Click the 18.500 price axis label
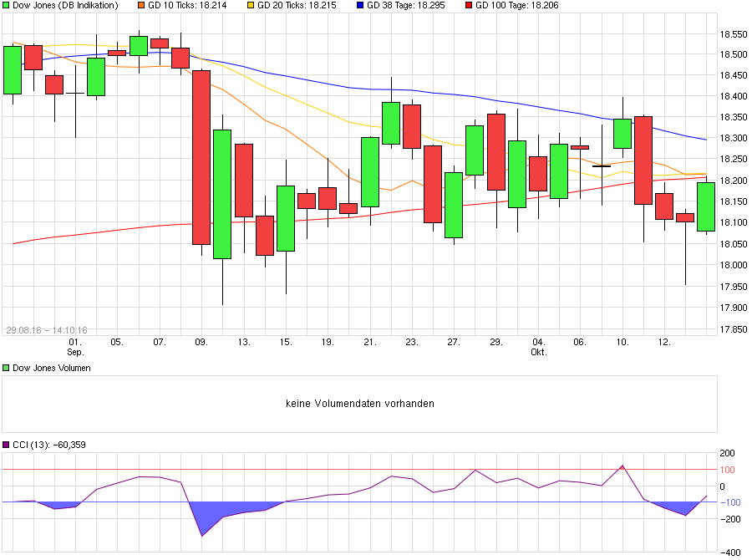Screen dimensions: 752x560 [x=734, y=54]
